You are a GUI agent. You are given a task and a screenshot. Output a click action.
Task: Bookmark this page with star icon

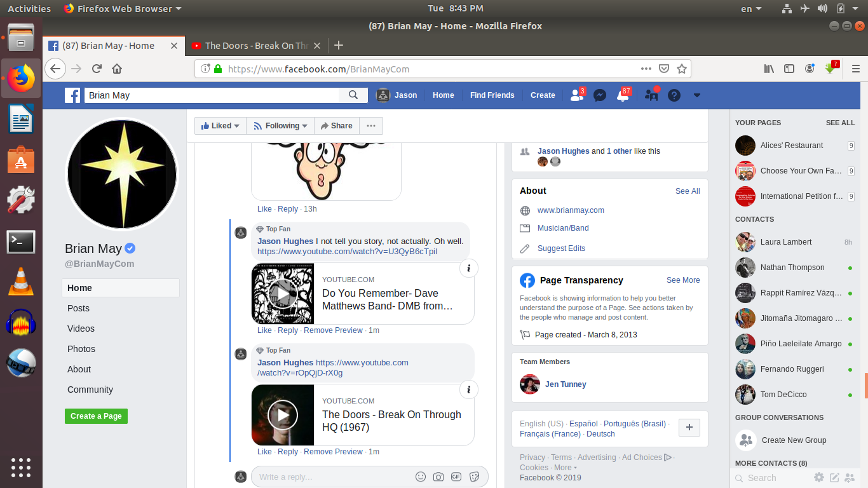[x=682, y=69]
